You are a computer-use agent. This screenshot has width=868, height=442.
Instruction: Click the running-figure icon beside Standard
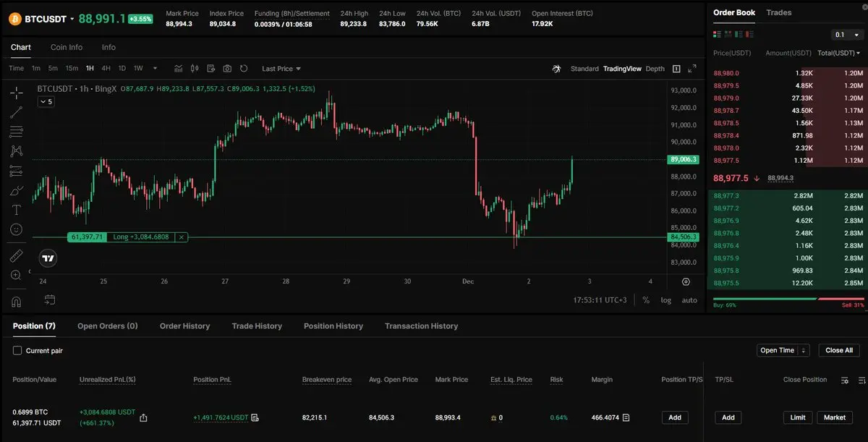tap(557, 69)
